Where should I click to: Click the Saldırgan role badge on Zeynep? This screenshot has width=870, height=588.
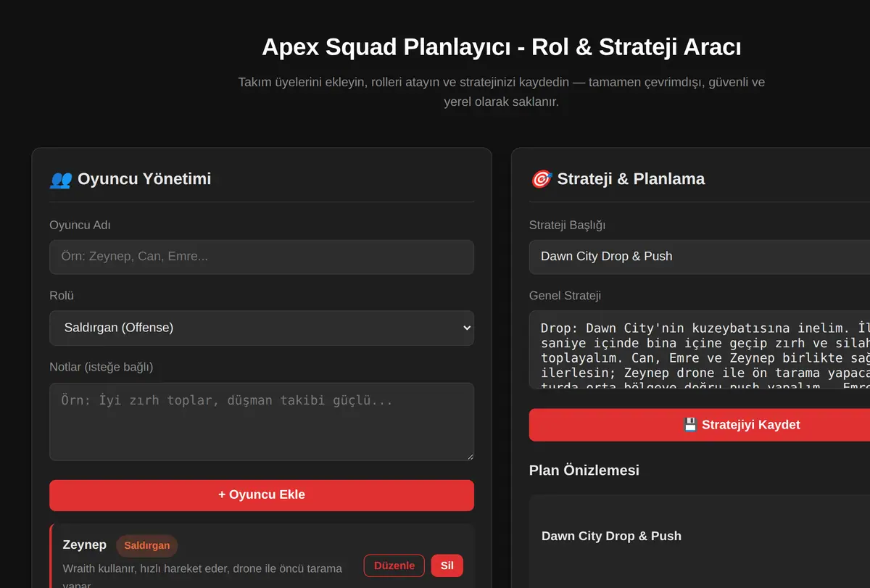[x=147, y=545]
